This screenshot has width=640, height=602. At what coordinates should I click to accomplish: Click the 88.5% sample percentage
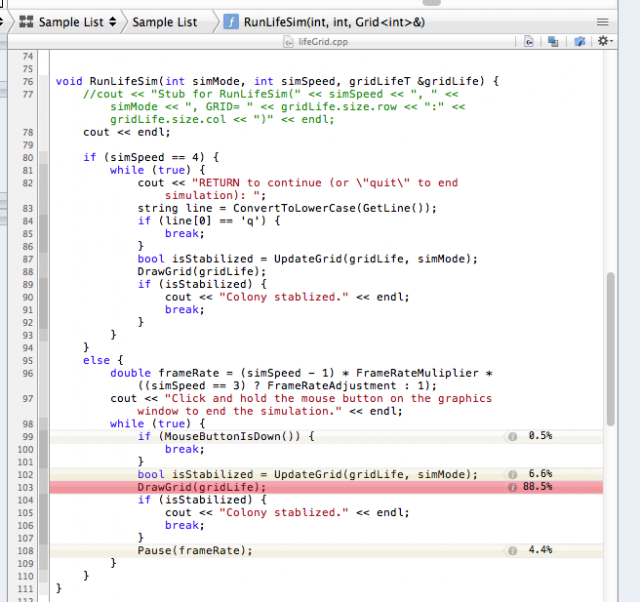click(x=537, y=486)
